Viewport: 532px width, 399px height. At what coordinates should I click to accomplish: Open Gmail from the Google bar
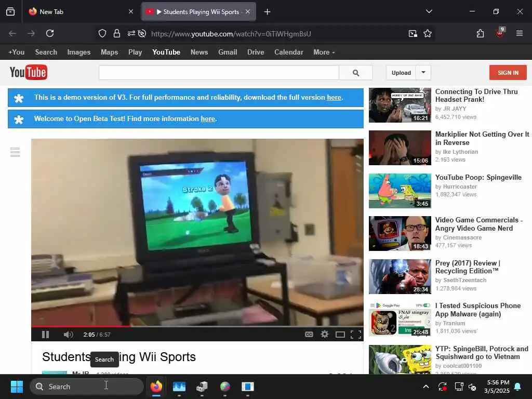click(x=228, y=52)
